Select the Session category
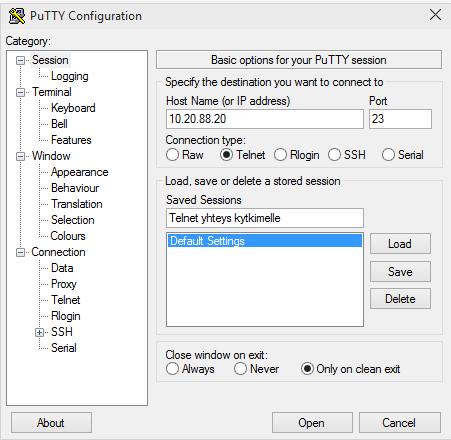The height and width of the screenshot is (440, 451). (50, 60)
